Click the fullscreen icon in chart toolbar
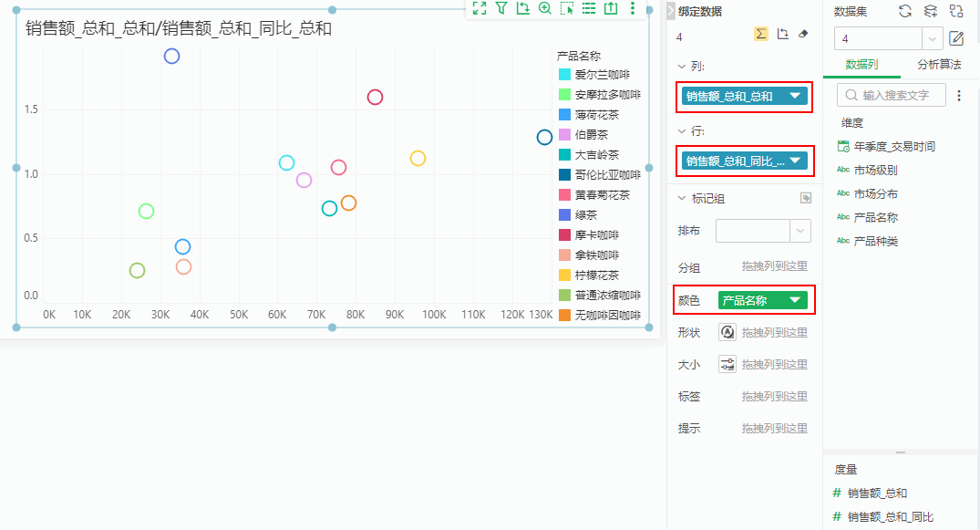Viewport: 980px width, 530px height. click(480, 8)
